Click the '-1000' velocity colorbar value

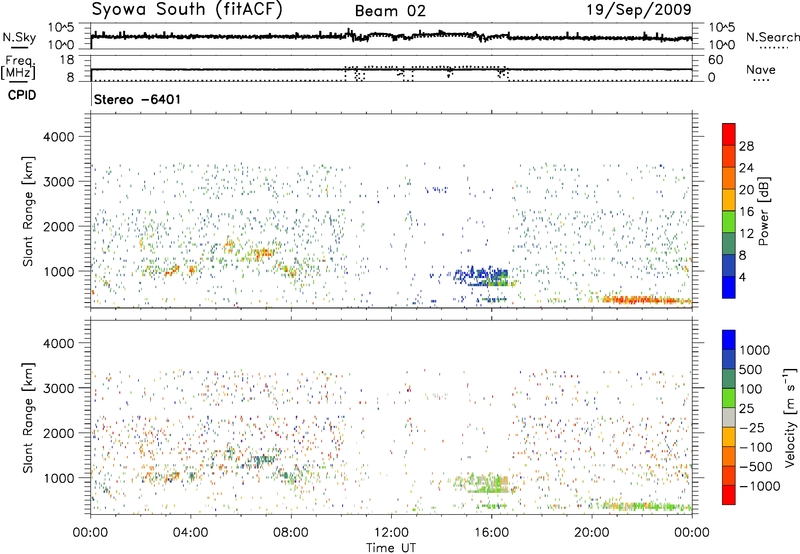(x=760, y=486)
